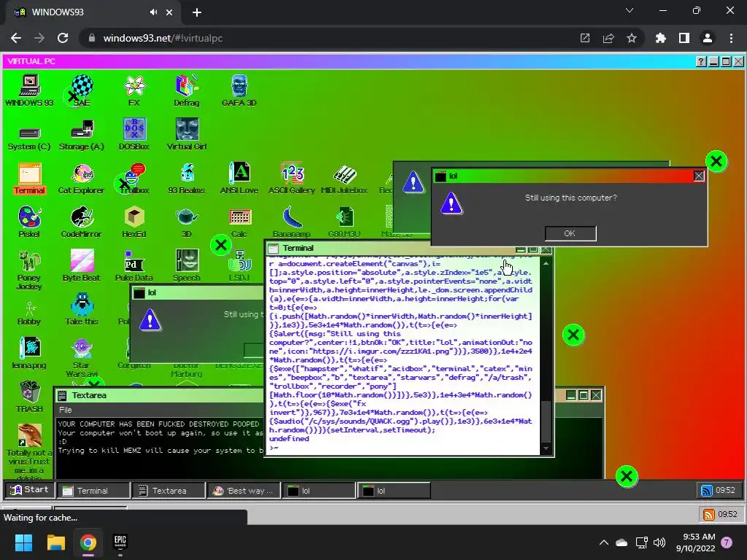Open the WINDOWS 93 desktop icon

pos(29,90)
